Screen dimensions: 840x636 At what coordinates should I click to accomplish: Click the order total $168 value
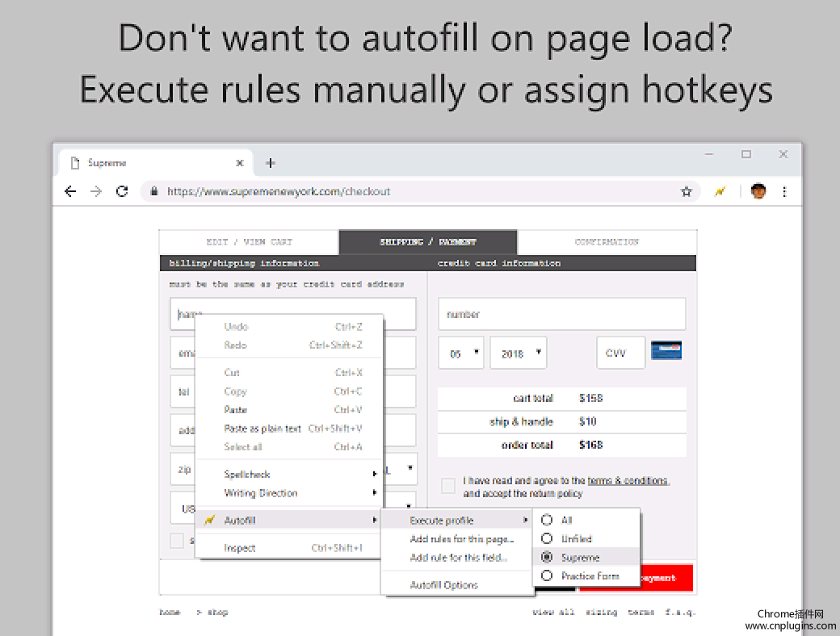591,445
